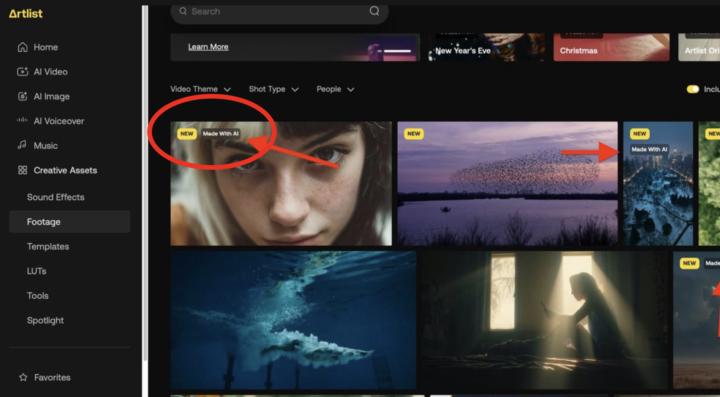Open the New Year's Eve collection

tap(487, 47)
